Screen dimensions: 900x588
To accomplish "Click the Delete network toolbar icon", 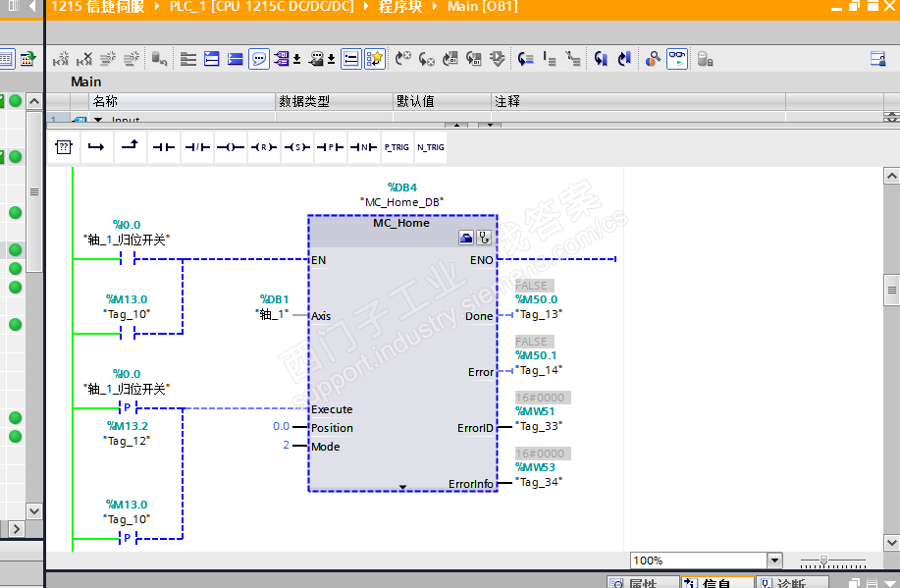I will coord(83,59).
